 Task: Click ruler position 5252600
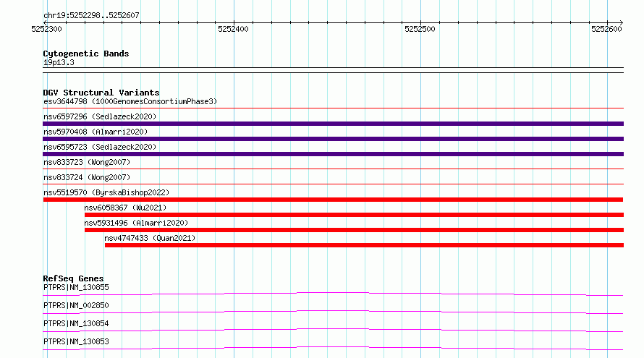tap(606, 29)
